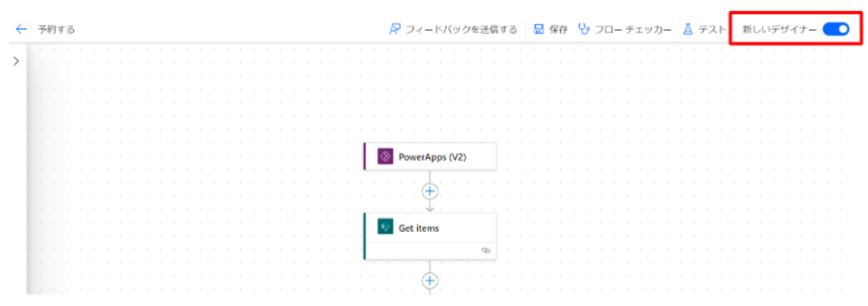The image size is (868, 306).
Task: Turn off the 新しいデザイナー toggle
Action: [835, 29]
